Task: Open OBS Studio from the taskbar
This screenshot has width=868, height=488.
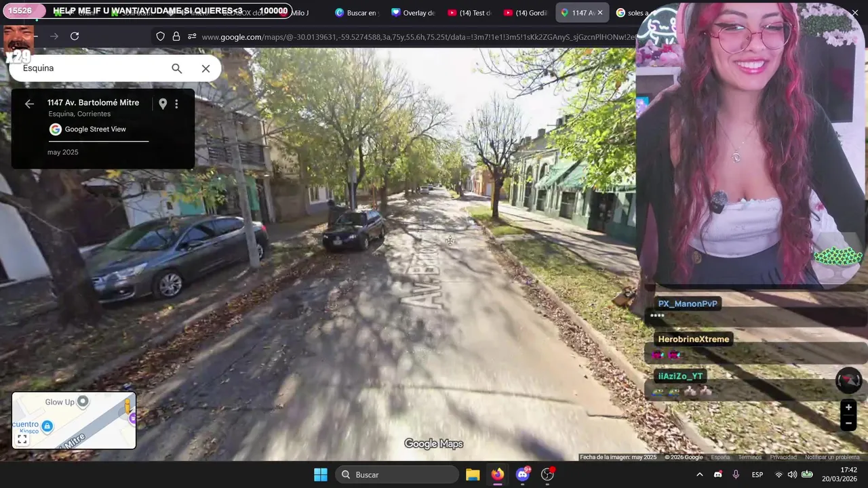Action: click(x=547, y=474)
